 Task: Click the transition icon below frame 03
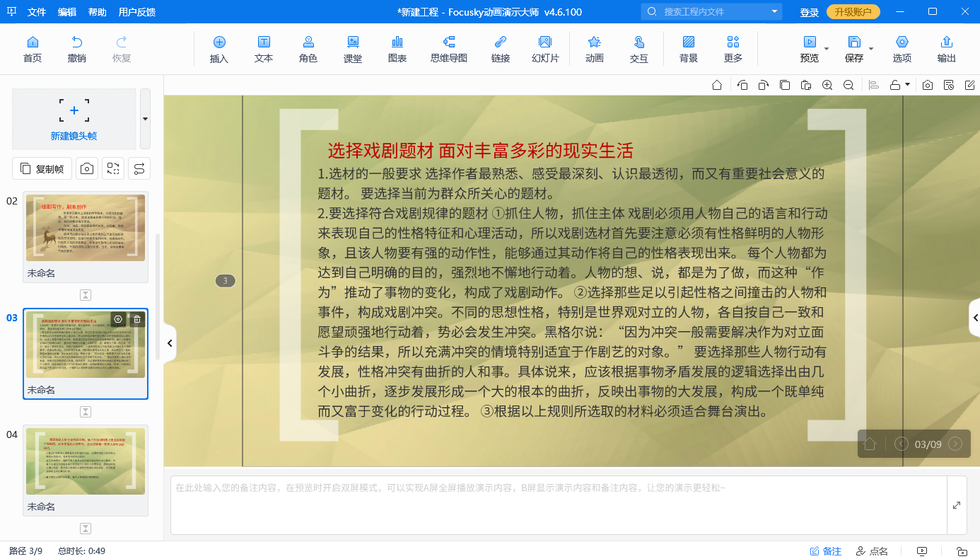point(86,412)
